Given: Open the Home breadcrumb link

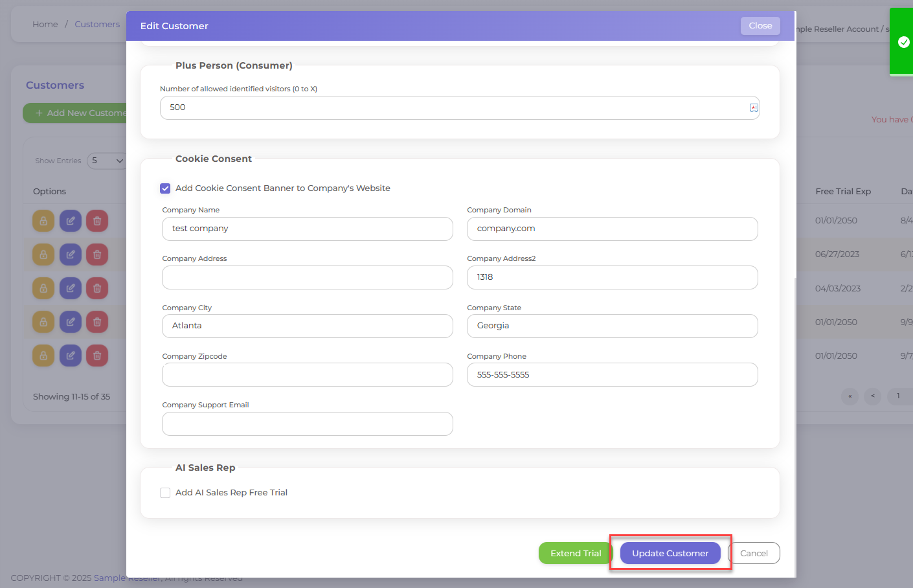Looking at the screenshot, I should tap(45, 25).
